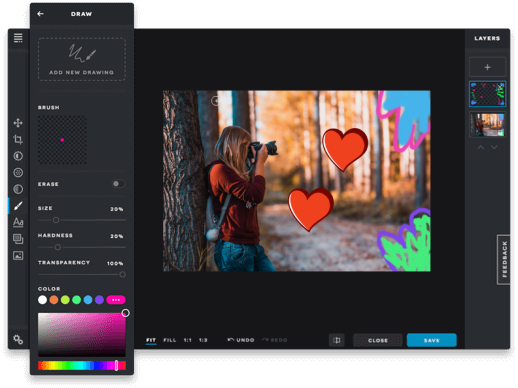The width and height of the screenshot is (518, 388).
Task: Select the drawing layer thumbnail
Action: pyautogui.click(x=487, y=94)
